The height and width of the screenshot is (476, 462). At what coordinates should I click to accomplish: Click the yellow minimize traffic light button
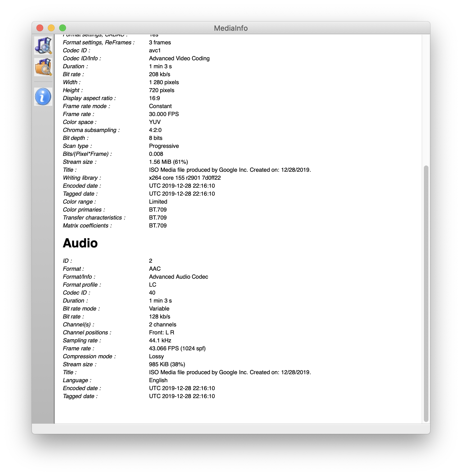(x=51, y=28)
